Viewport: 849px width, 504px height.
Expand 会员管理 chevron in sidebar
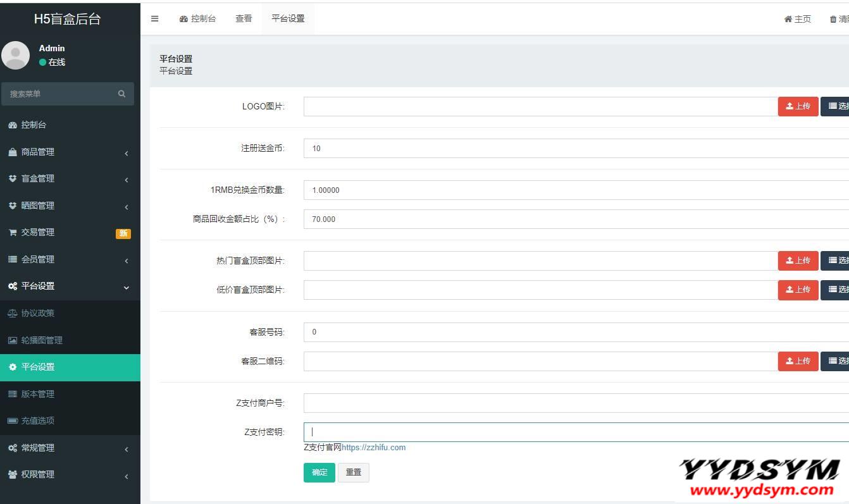click(127, 261)
